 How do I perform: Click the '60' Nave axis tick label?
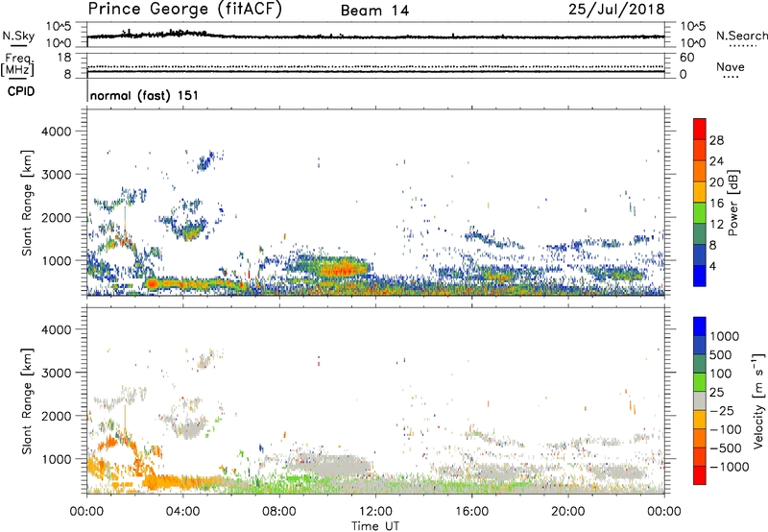[687, 58]
